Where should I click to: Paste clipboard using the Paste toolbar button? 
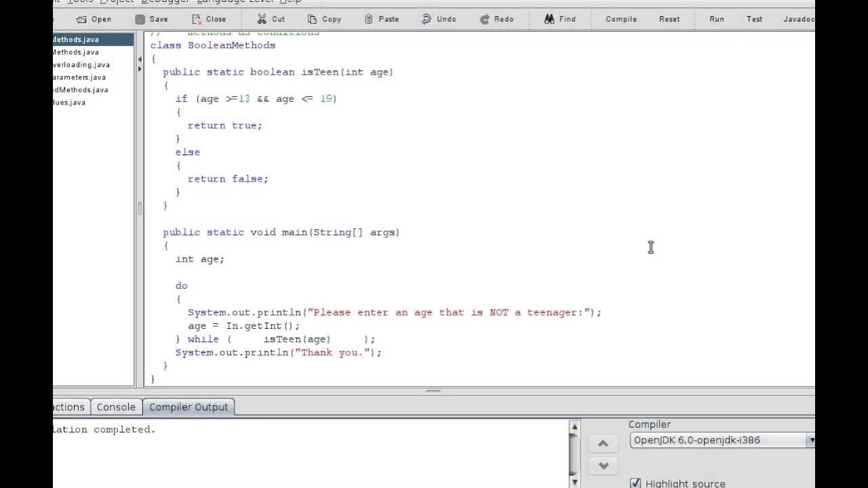[381, 19]
